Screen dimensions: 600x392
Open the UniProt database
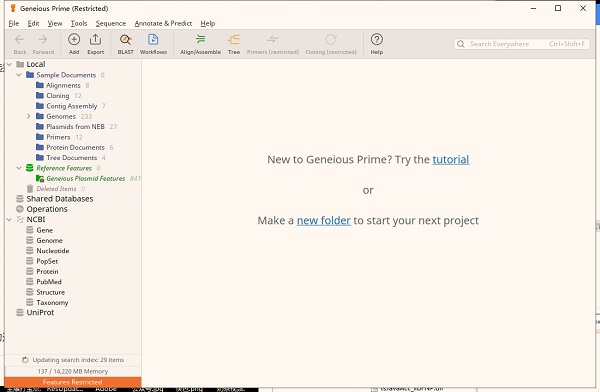point(40,312)
